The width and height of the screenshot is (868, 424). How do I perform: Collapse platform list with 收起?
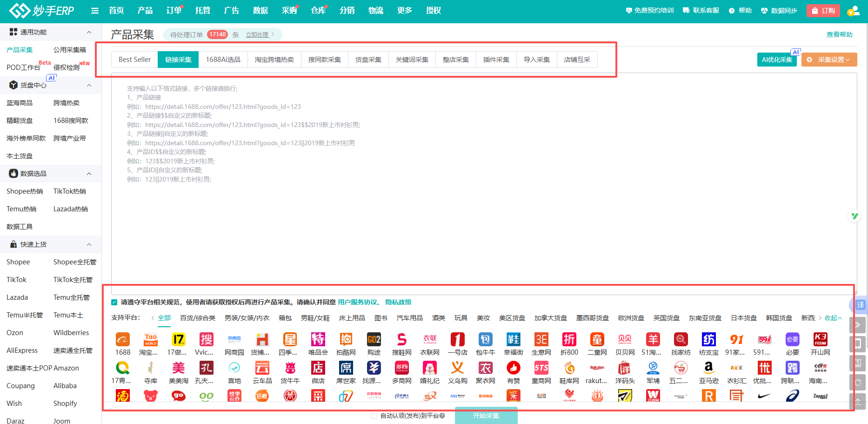[833, 318]
